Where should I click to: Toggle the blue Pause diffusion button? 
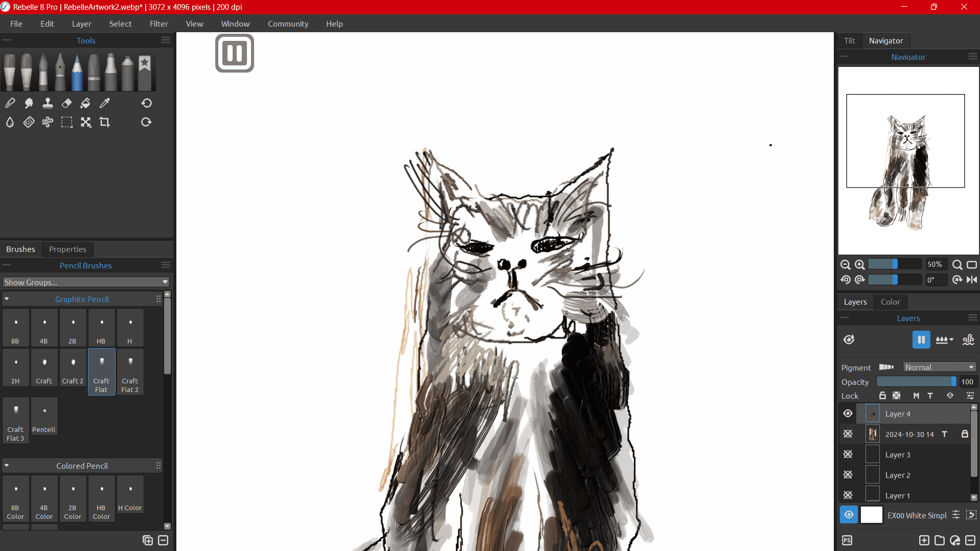pyautogui.click(x=921, y=339)
